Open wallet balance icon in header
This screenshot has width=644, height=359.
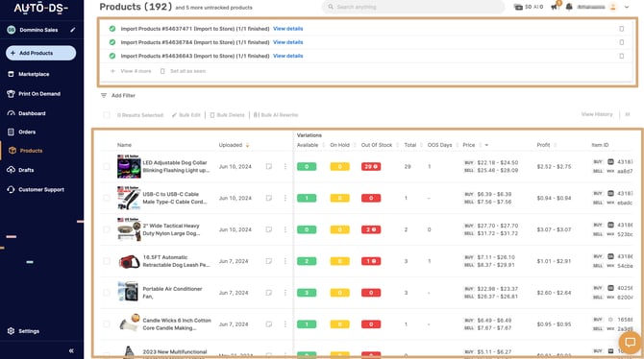point(518,7)
